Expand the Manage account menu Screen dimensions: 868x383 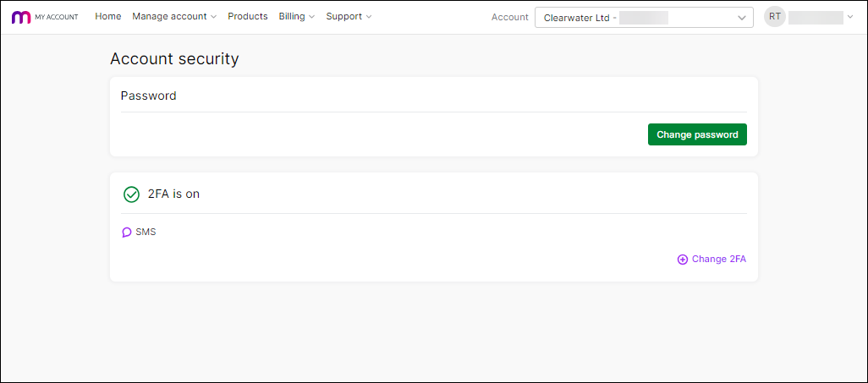point(174,17)
